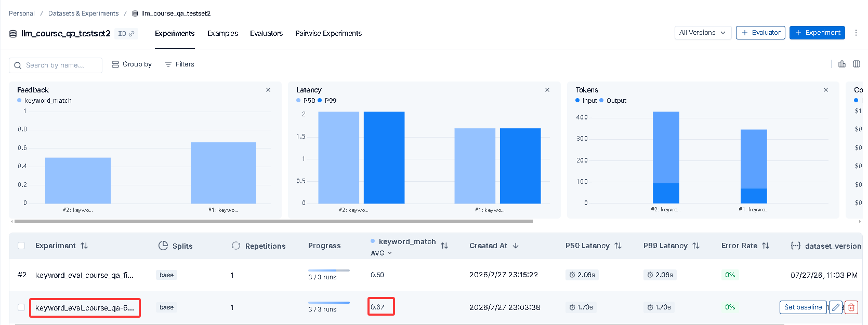Click Set baseline for keyword_eval_course_qa-6
Viewport: 868px width, 325px height.
coord(803,307)
